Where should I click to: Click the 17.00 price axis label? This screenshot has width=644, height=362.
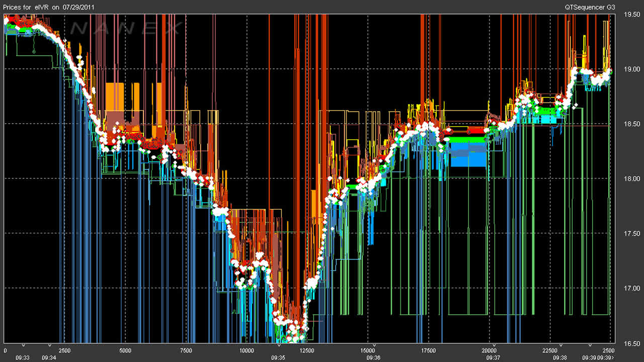[631, 288]
